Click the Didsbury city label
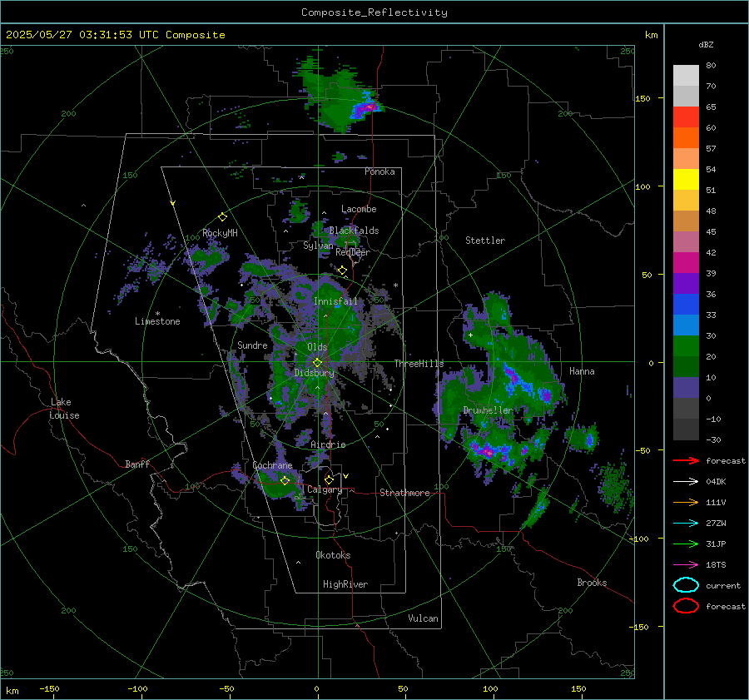The height and width of the screenshot is (700, 749). (314, 373)
